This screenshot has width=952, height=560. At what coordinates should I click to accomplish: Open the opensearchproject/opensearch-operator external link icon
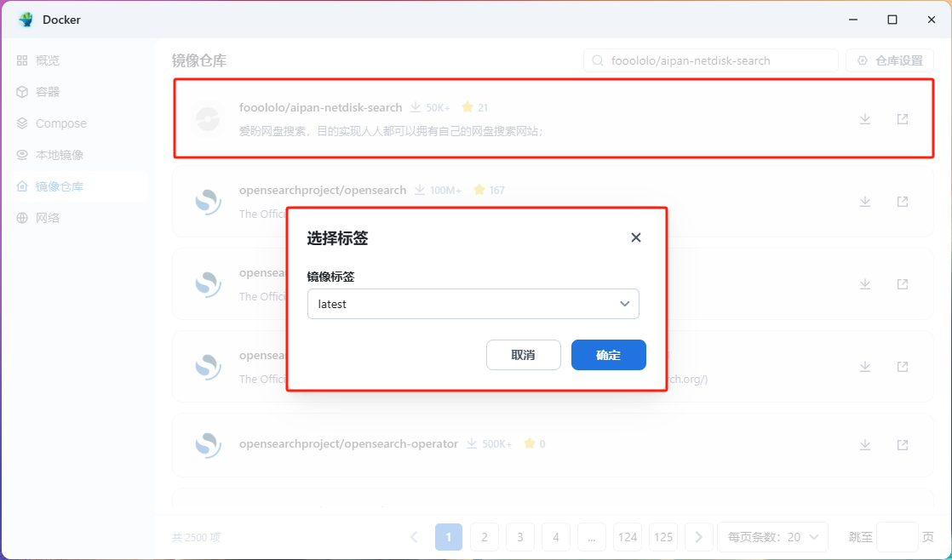[903, 445]
